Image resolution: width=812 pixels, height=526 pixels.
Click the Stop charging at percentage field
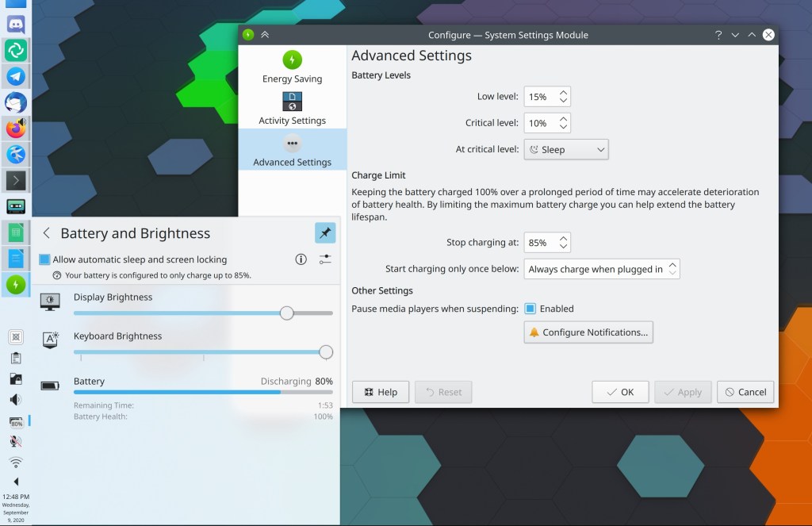point(540,243)
